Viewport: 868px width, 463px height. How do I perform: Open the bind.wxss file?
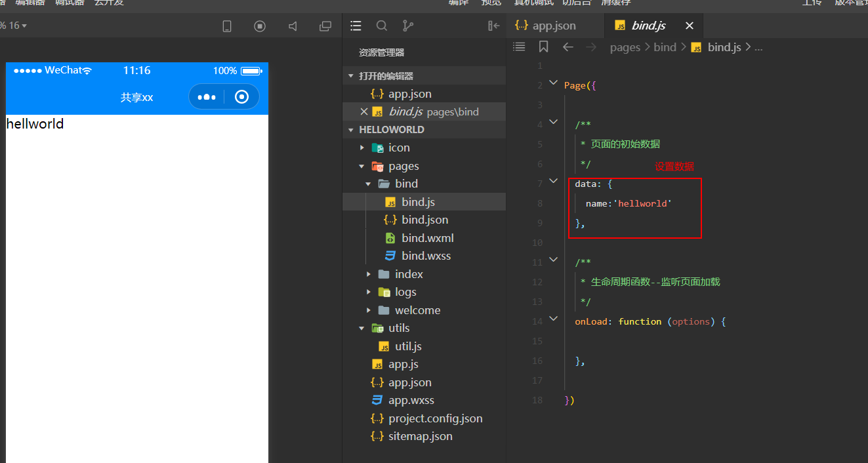click(x=424, y=256)
